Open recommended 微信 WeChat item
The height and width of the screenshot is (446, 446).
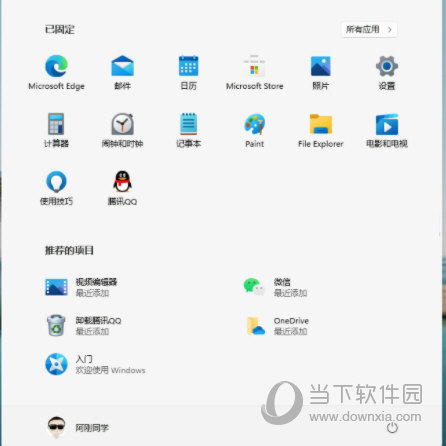tap(275, 287)
